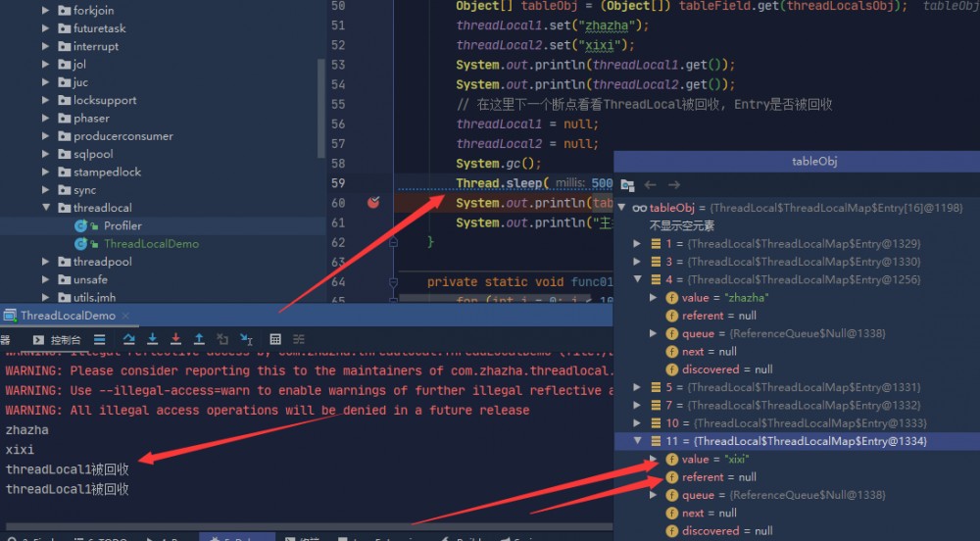Open ThreadLocalDemo in the project tree

[151, 244]
